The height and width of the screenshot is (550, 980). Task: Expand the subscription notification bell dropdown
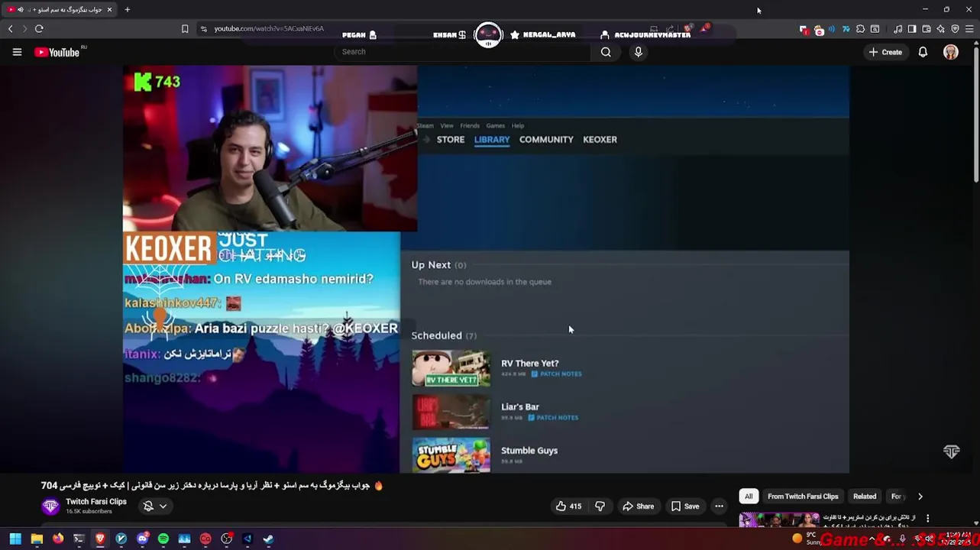[x=155, y=506]
